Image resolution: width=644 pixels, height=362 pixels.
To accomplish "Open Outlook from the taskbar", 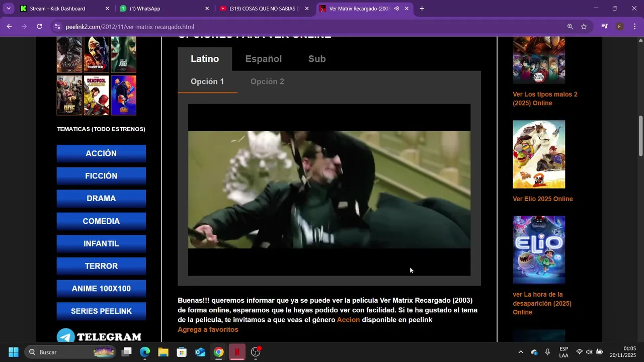I will click(200, 352).
